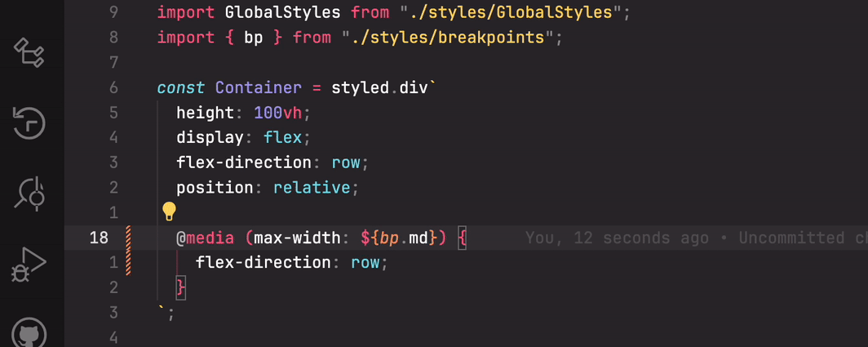Screen dimensions: 868x347
Task: Open the Timeline history icon in activity bar
Action: (x=29, y=122)
